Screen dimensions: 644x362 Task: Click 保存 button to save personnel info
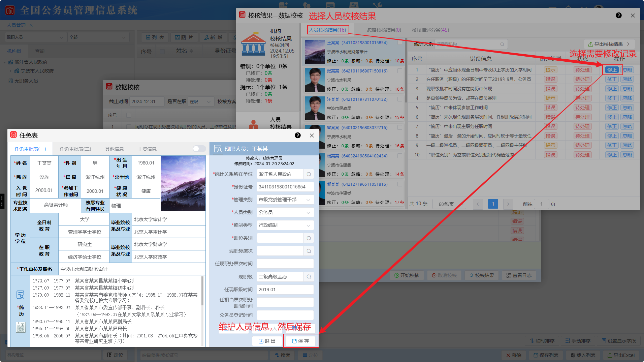coord(300,341)
